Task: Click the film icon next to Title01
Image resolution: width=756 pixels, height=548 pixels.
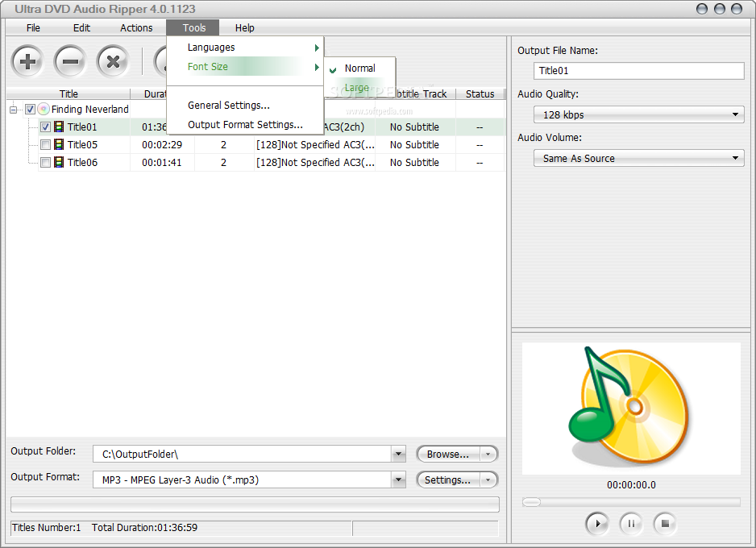Action: pyautogui.click(x=59, y=127)
